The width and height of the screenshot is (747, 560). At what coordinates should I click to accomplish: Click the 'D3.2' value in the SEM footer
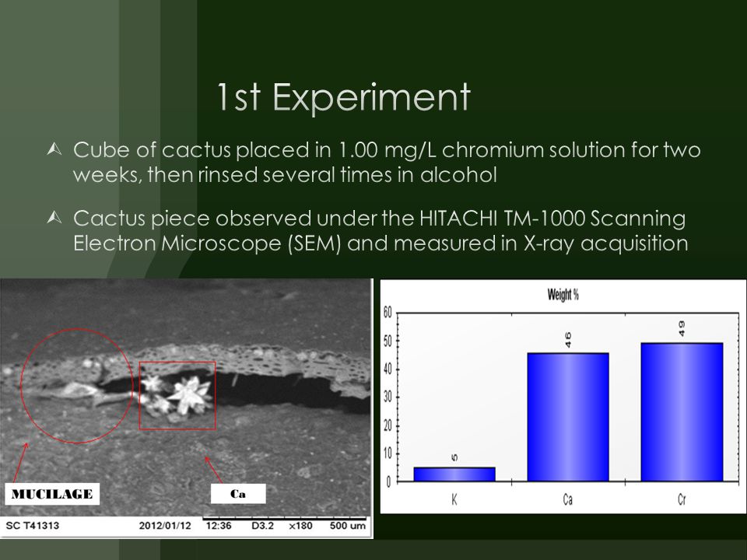click(262, 526)
